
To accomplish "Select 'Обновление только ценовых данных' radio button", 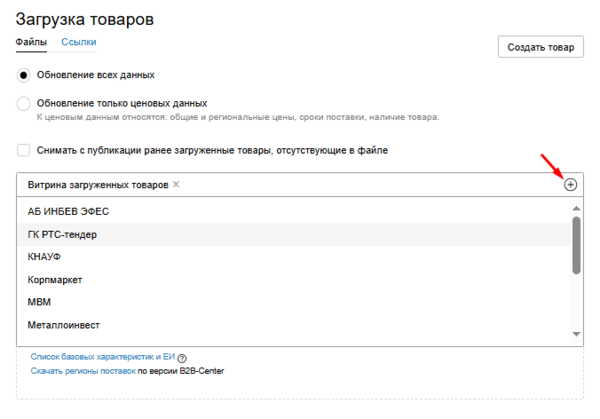I will pos(23,103).
